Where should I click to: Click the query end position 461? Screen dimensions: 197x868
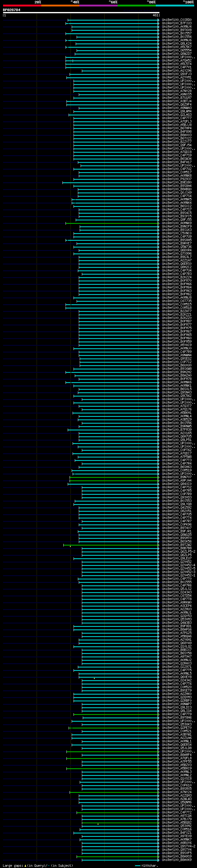coord(155,15)
